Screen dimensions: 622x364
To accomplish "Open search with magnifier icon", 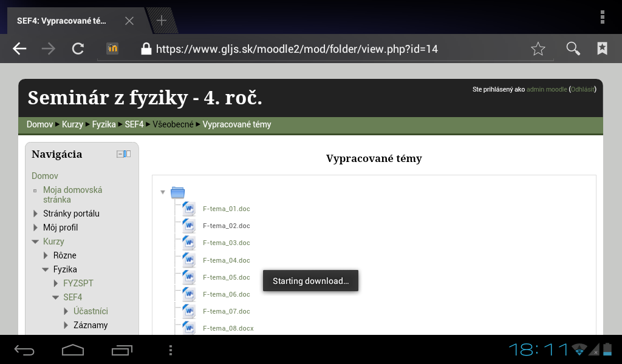I will (x=573, y=49).
